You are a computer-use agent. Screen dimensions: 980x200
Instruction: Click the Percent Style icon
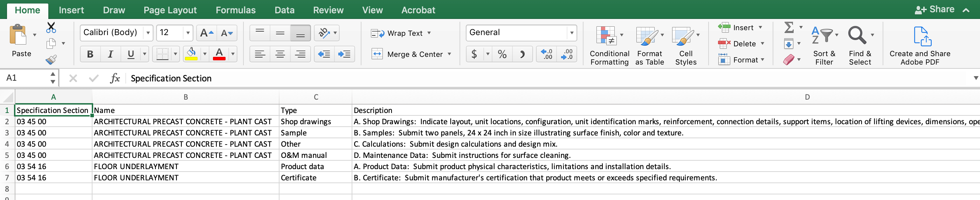pos(502,54)
